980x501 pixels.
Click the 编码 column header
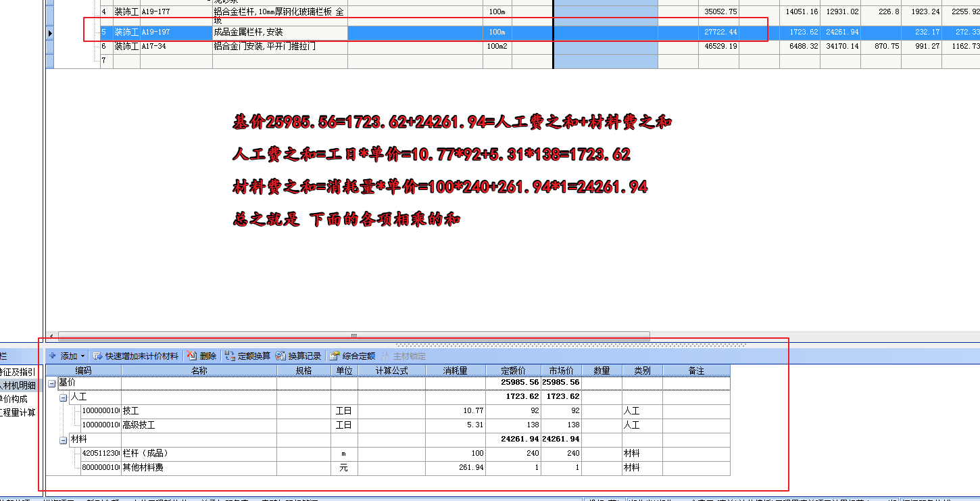[84, 371]
